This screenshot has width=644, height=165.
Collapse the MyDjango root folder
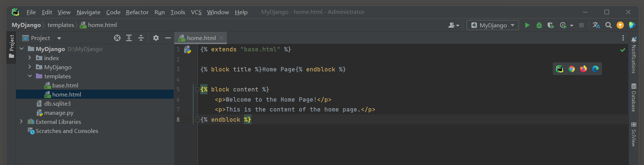tap(22, 49)
